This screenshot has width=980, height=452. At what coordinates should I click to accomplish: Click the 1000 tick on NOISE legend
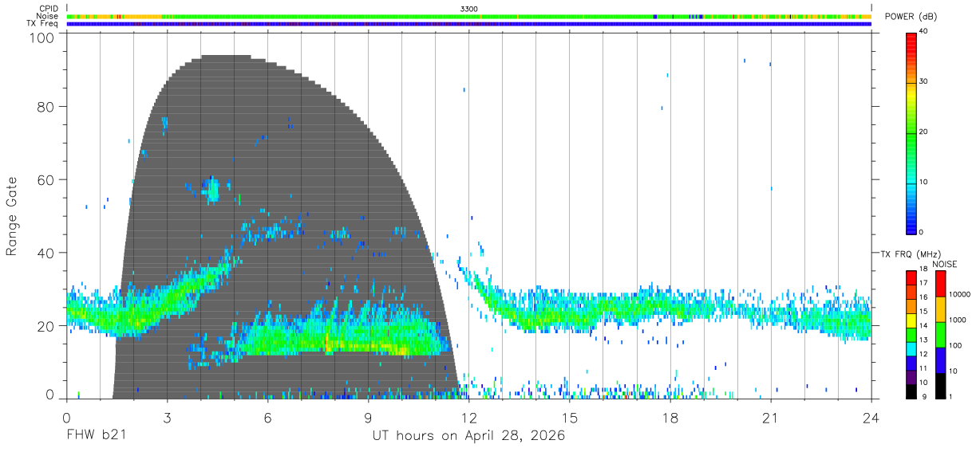pos(958,320)
